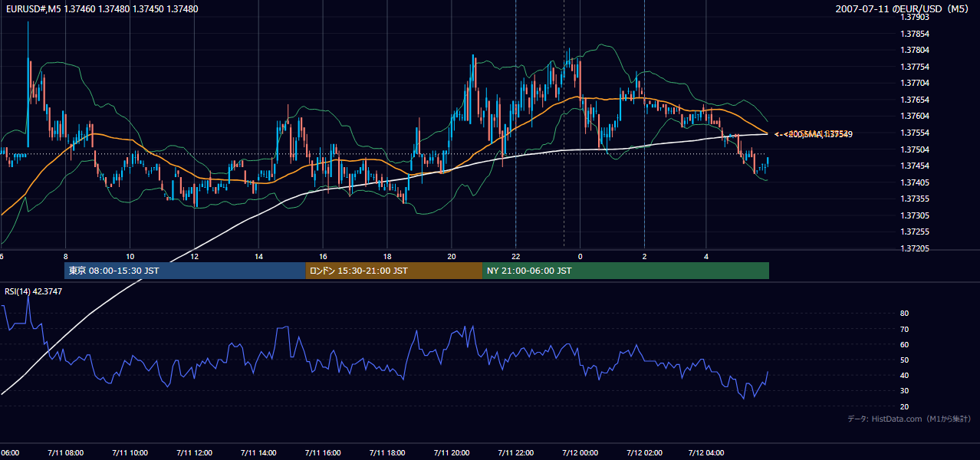Click price axis label 1.37255
The height and width of the screenshot is (460, 980).
coord(915,232)
